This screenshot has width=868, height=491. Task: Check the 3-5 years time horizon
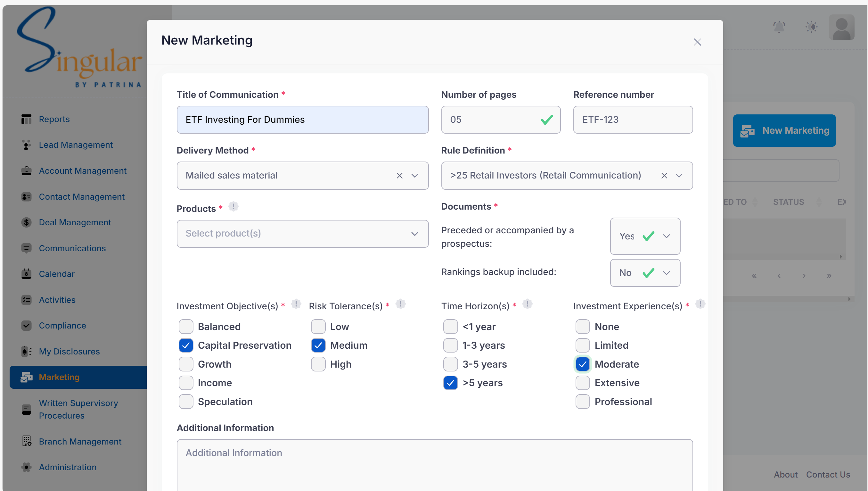(x=451, y=364)
